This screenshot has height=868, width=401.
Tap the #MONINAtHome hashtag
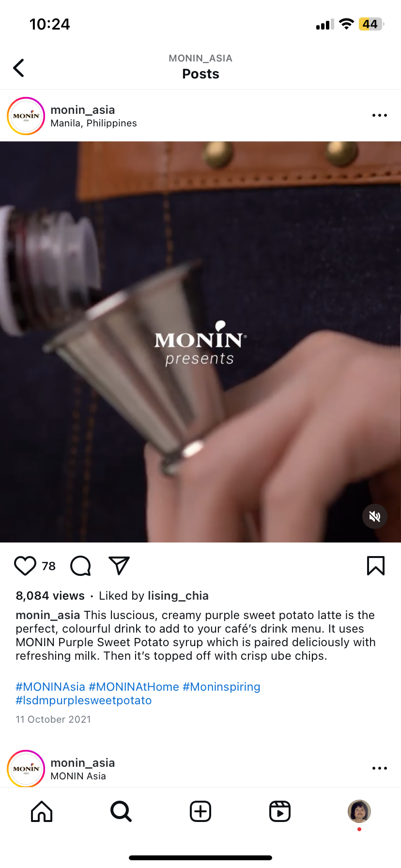pos(134,687)
